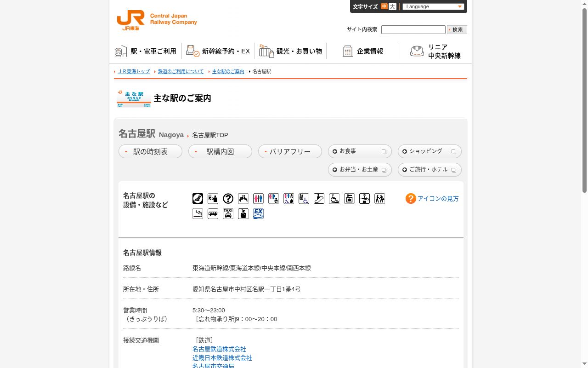This screenshot has height=368, width=588.
Task: Click the bus facility icon
Action: (x=213, y=214)
